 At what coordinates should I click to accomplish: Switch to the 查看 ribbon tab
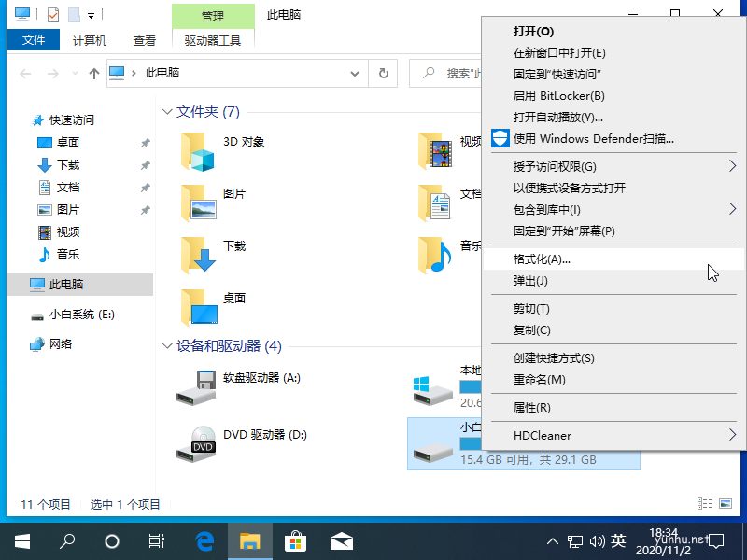144,40
